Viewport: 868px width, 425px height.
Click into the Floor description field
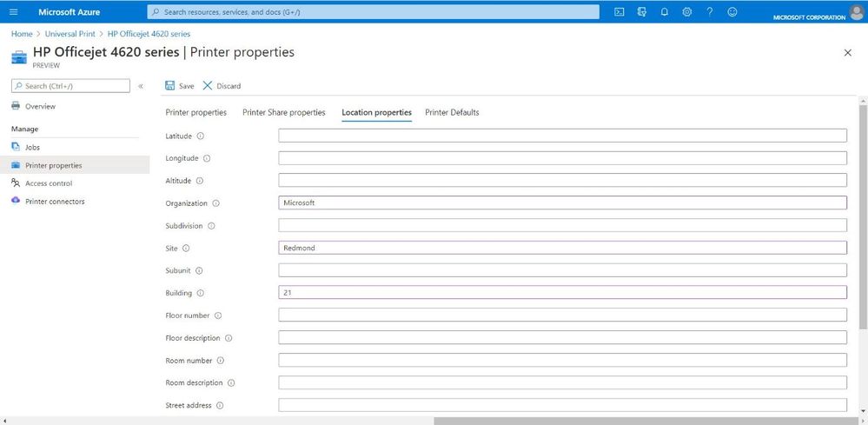pyautogui.click(x=562, y=337)
